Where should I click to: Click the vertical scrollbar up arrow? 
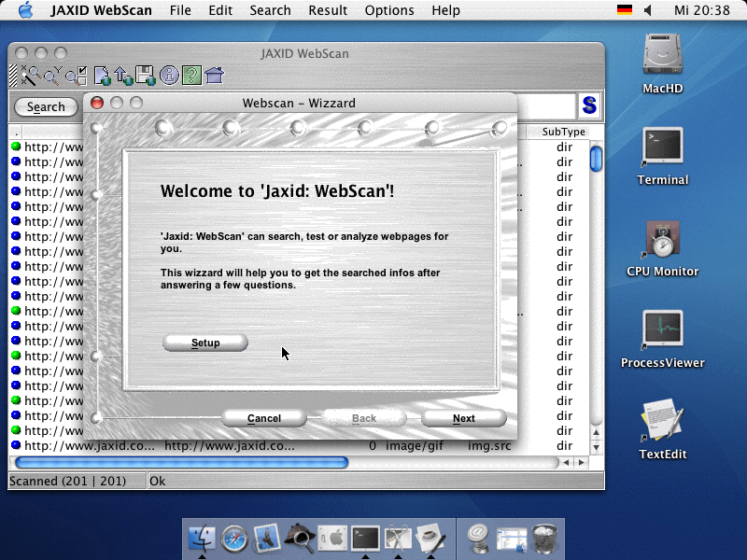click(x=596, y=432)
